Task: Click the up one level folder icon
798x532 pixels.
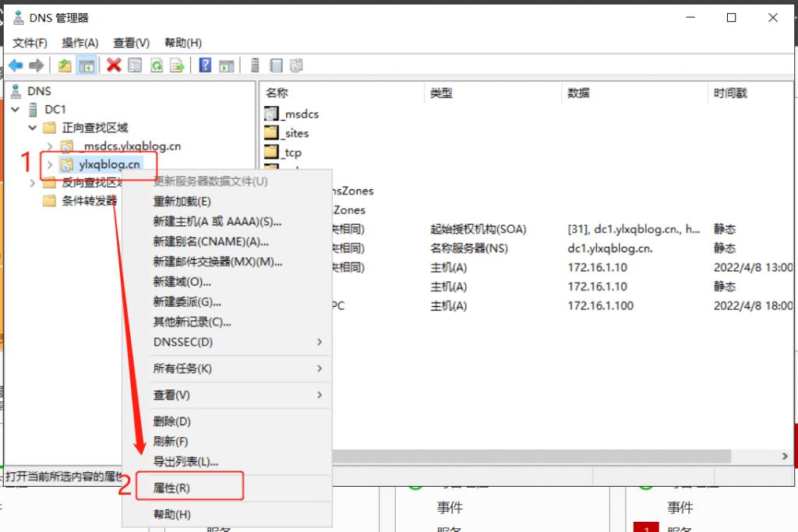Action: click(x=64, y=65)
